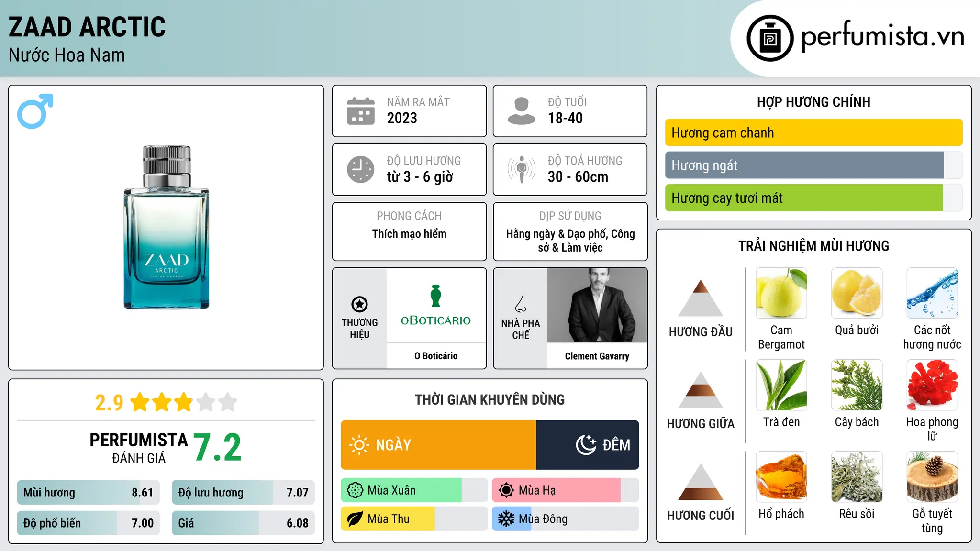Viewport: 980px width, 551px height.
Task: Click the Nước Hoa Nam subtitle
Action: [x=67, y=55]
